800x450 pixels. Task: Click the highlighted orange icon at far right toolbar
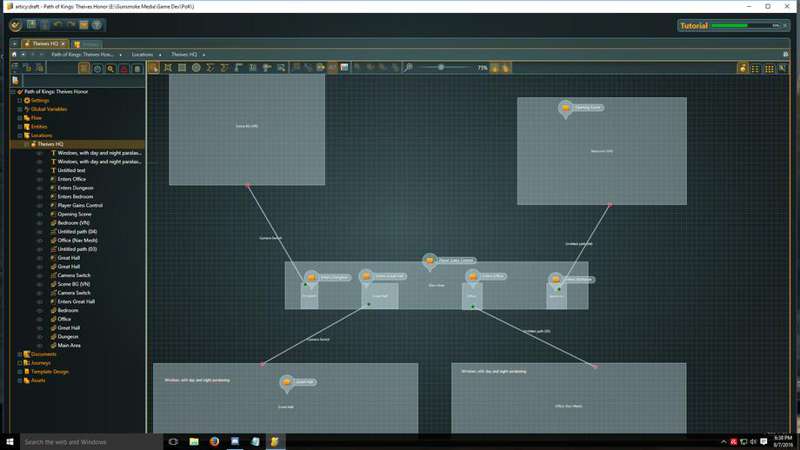[x=743, y=68]
